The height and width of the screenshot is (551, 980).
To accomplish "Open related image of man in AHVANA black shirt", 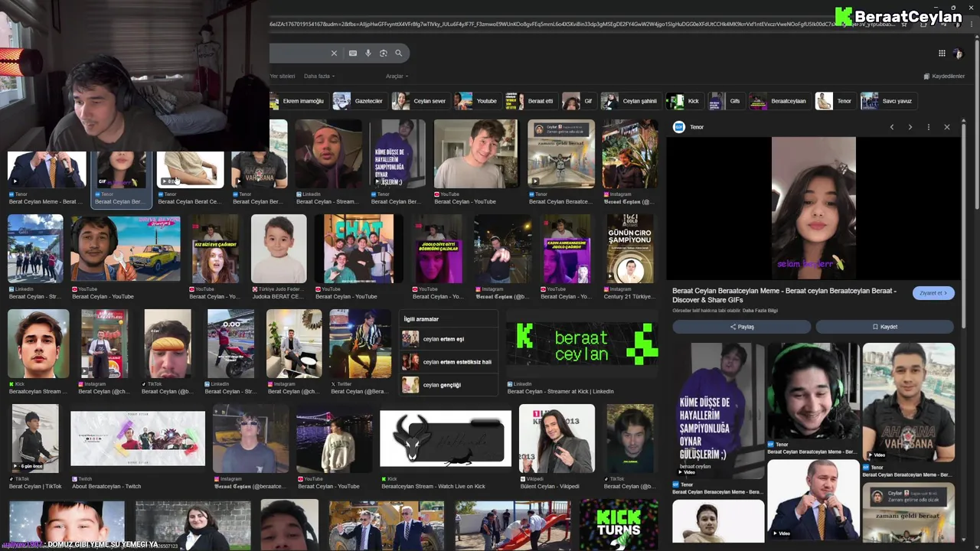I will (x=908, y=402).
